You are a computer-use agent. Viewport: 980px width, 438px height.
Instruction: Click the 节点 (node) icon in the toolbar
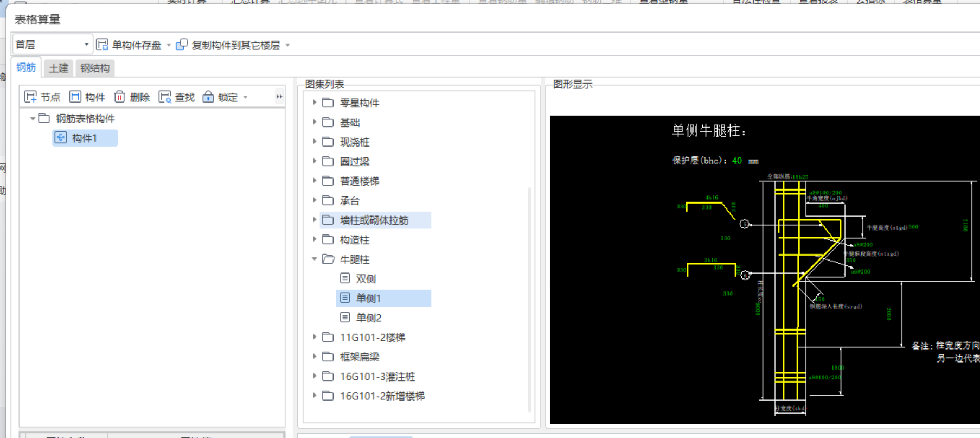[31, 97]
